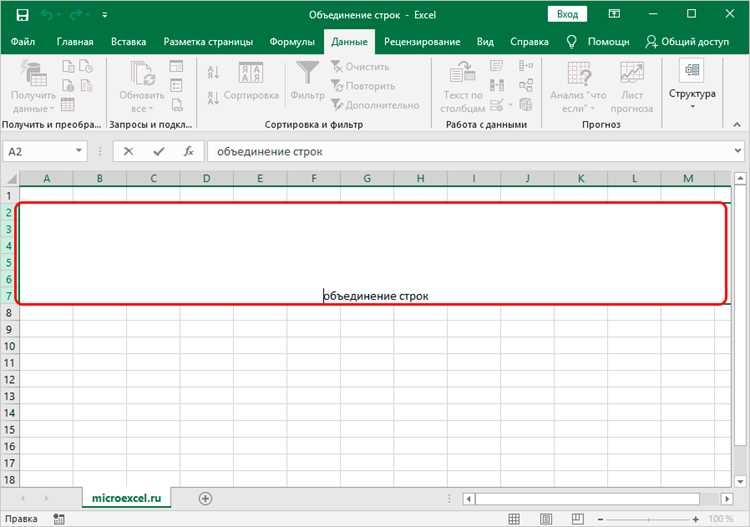Screen dimensions: 750x527
Task: Select column header D
Action: coord(207,178)
